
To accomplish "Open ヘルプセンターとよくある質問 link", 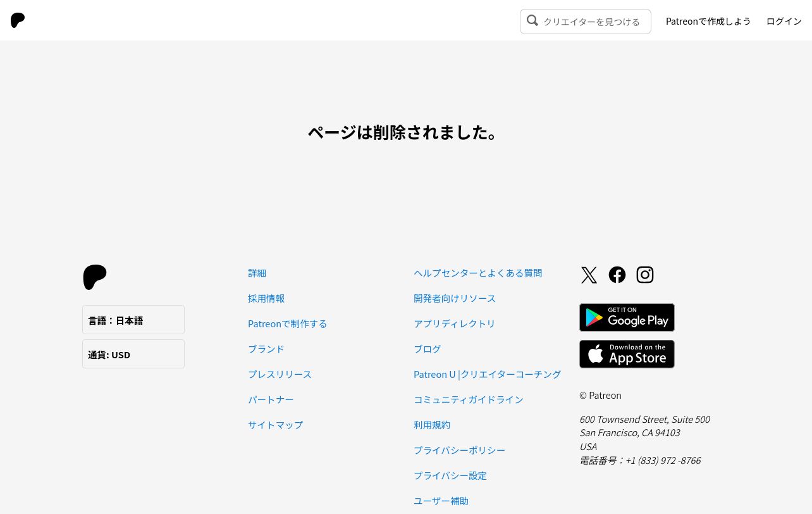I will coord(478,273).
